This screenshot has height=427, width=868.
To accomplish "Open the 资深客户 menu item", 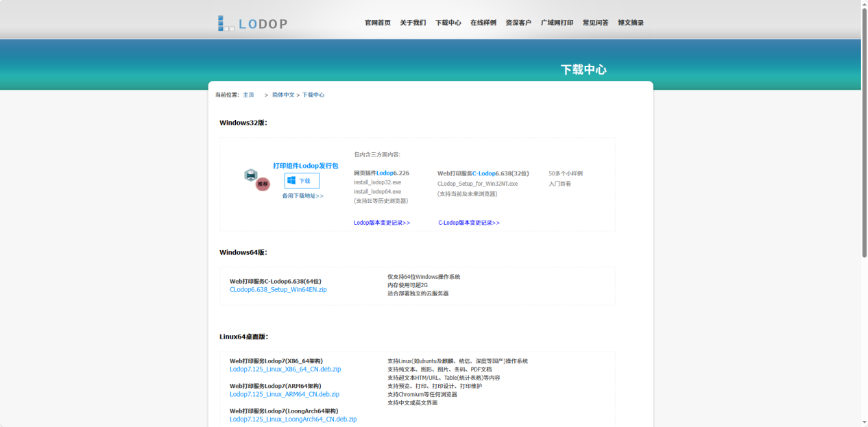I will coord(518,22).
